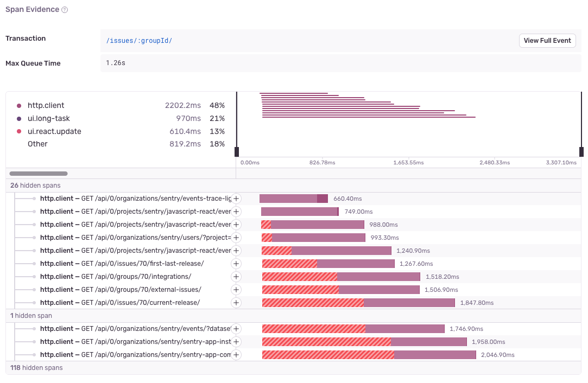Screen dimensions: 588x383
Task: Click the plus icon on the first-last-release span
Action: [x=236, y=264]
